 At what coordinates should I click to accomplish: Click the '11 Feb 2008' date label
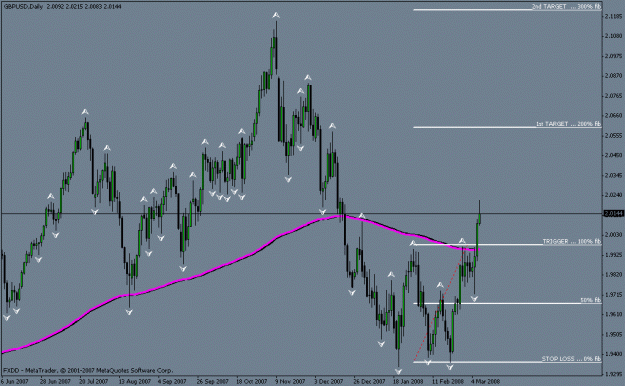point(448,381)
